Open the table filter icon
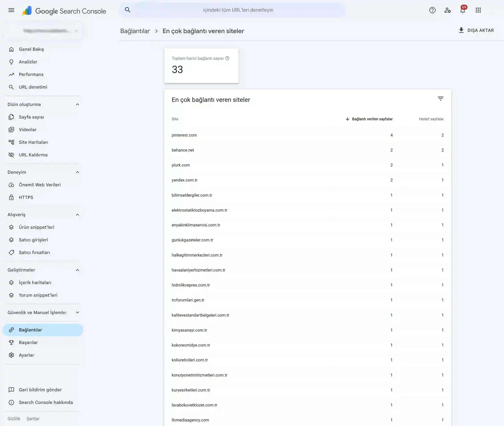 (x=441, y=99)
